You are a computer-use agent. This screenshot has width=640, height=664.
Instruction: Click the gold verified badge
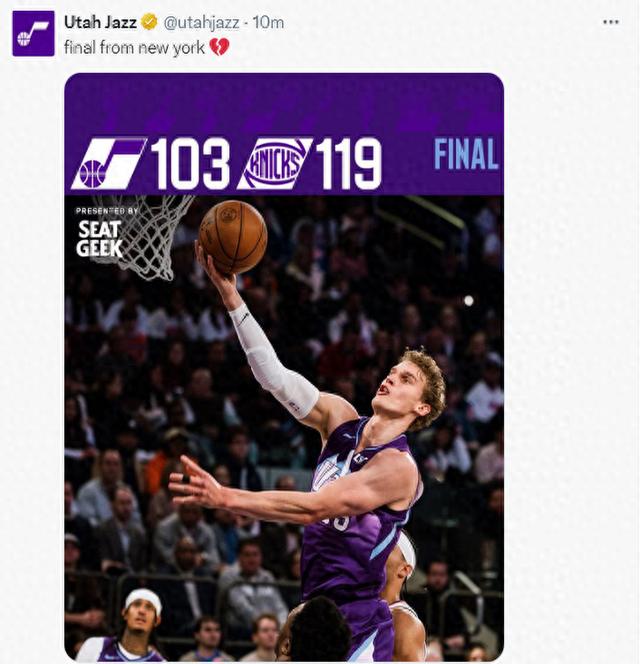[149, 23]
